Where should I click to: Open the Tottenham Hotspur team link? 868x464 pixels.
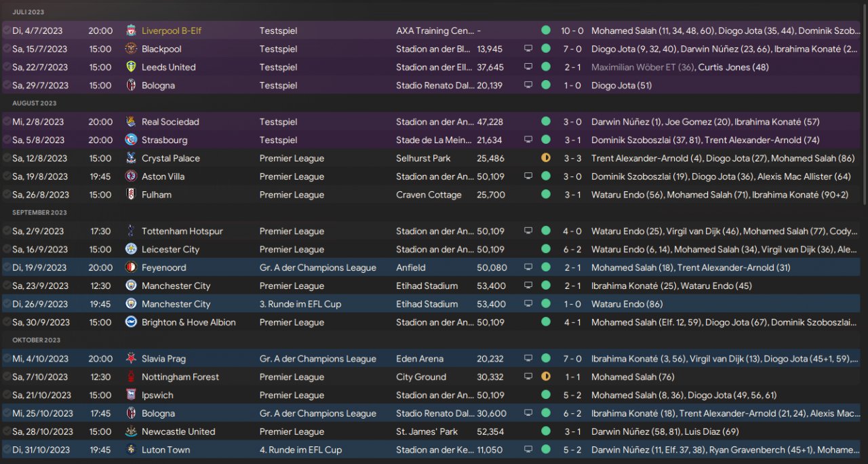point(182,231)
